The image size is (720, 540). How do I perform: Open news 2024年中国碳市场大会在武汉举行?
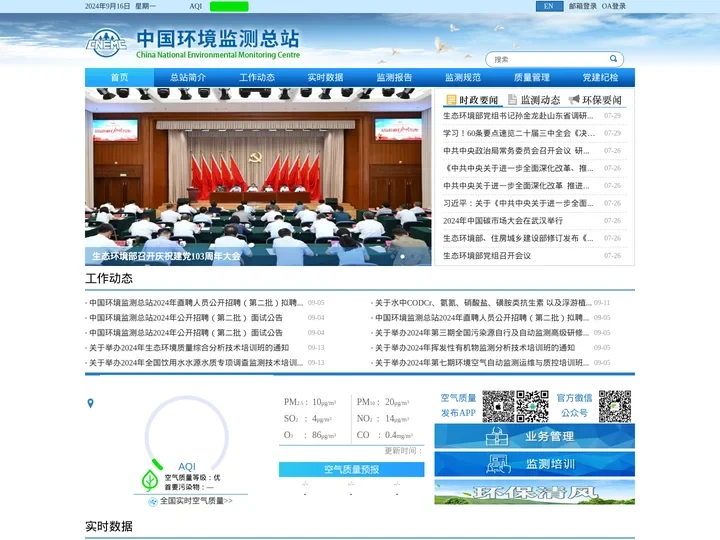point(503,220)
